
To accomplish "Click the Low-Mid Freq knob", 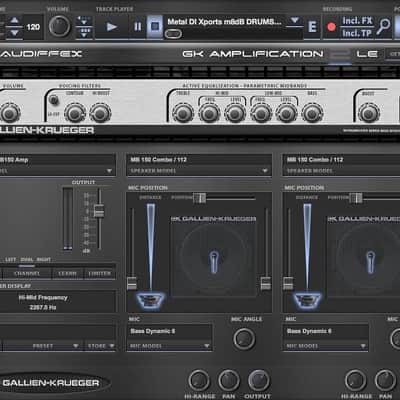I will pyautogui.click(x=261, y=113).
